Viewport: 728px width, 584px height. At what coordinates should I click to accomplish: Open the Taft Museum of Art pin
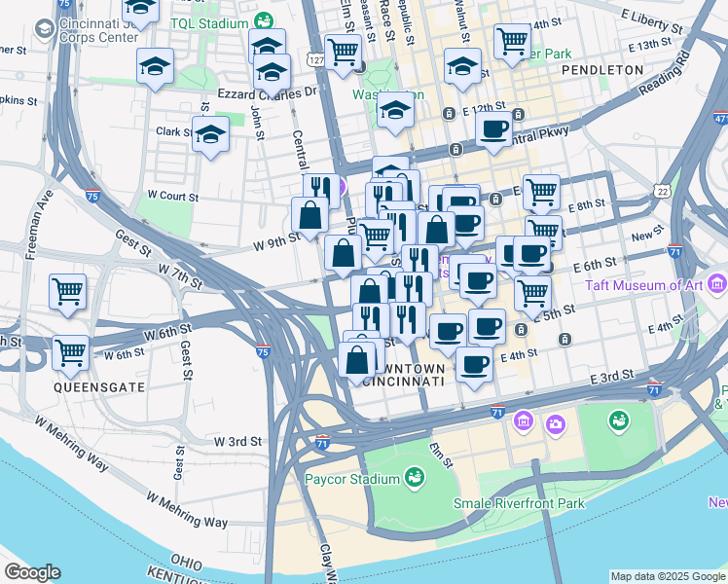click(716, 283)
